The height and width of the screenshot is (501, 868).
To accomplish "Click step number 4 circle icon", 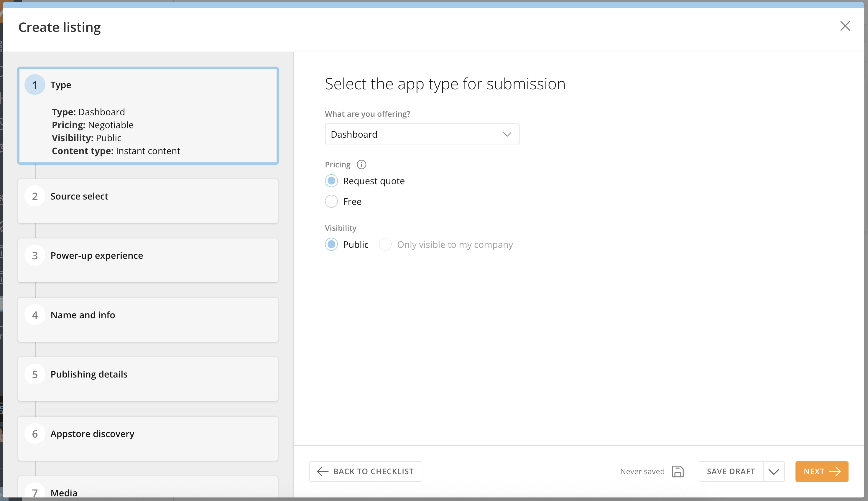I will click(35, 315).
